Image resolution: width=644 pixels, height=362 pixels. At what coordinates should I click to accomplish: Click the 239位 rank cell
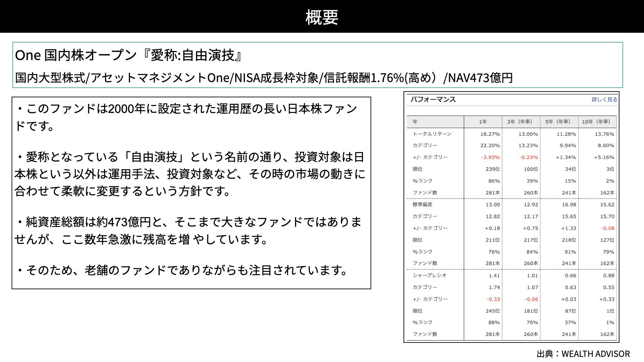(493, 169)
